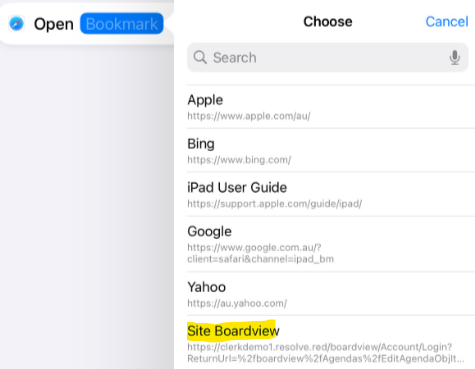Click the Choose title heading

pos(328,22)
